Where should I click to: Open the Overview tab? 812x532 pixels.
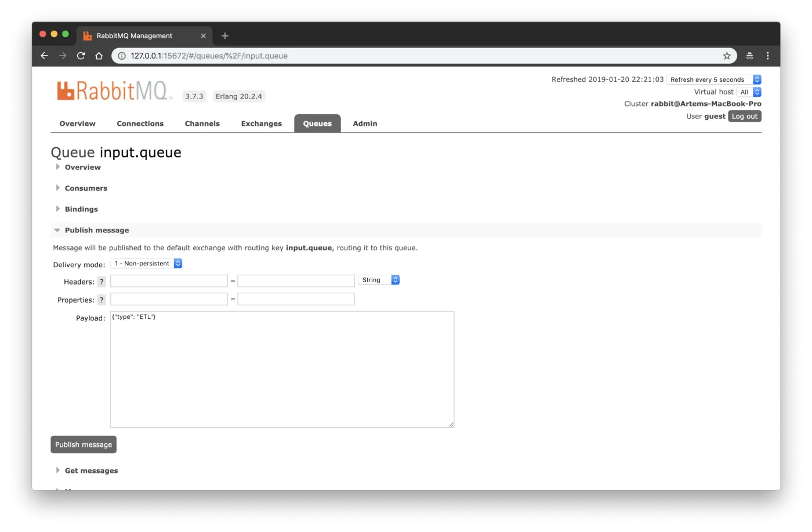pos(77,123)
